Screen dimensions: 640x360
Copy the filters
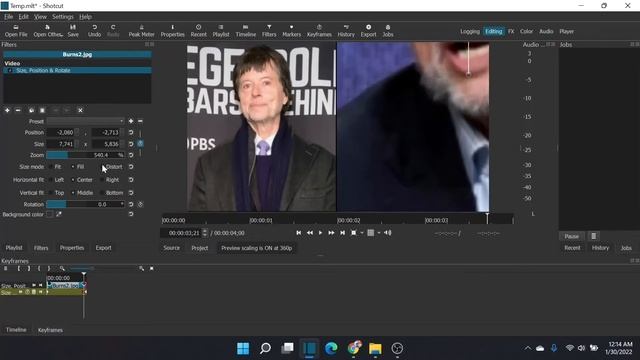31,110
